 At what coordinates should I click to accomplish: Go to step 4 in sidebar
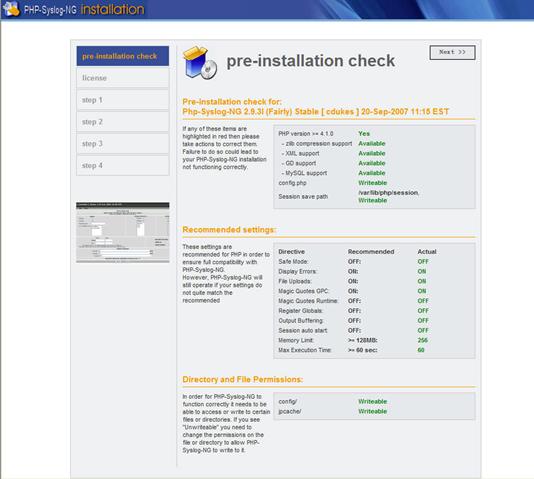123,165
